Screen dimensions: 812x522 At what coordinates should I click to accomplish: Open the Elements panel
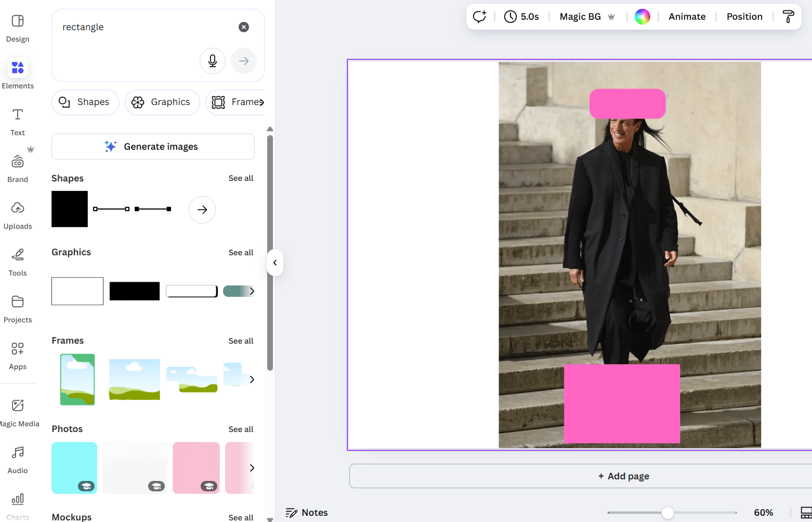[18, 74]
